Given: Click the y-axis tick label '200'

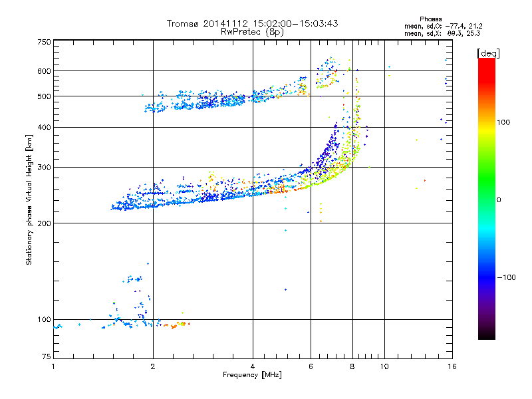Looking at the screenshot, I should tap(44, 223).
